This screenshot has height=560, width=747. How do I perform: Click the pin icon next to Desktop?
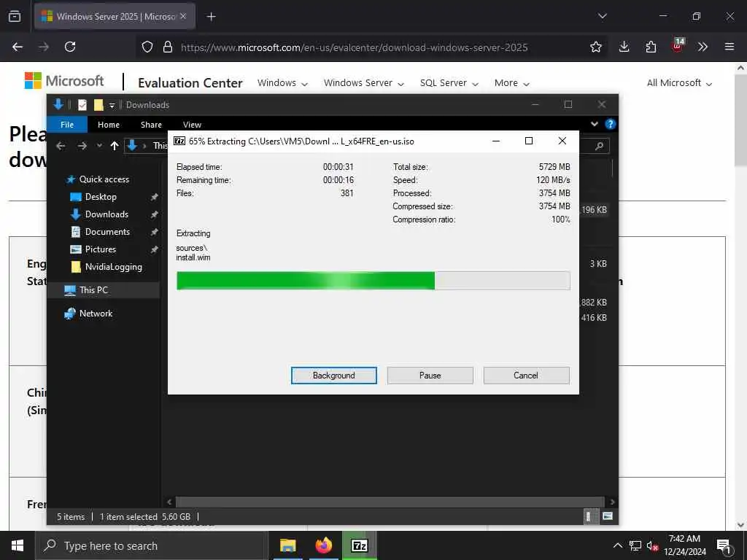[154, 197]
